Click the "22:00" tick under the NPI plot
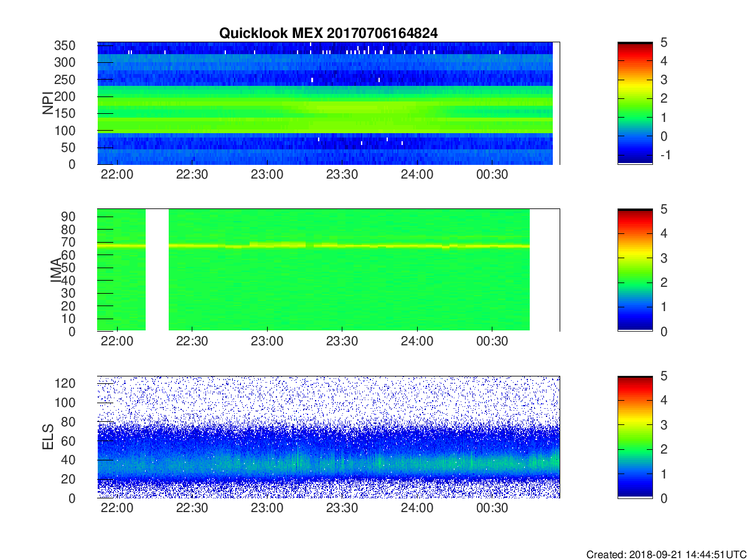The height and width of the screenshot is (560, 747). (116, 175)
